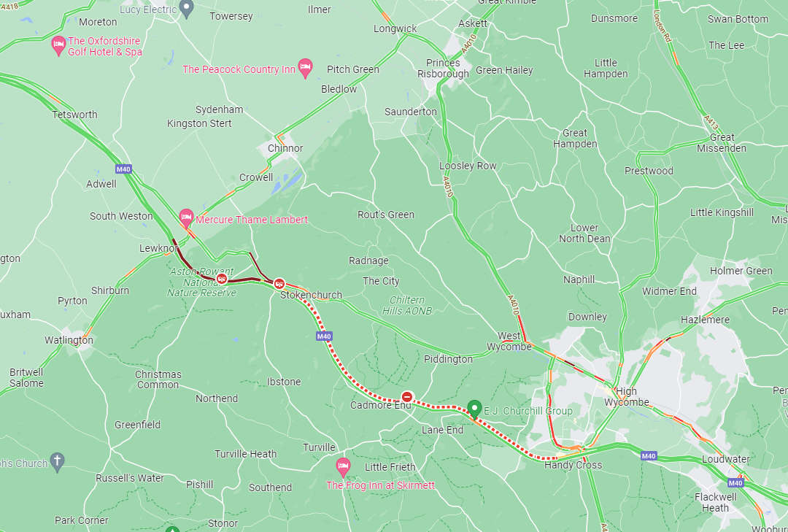Click the Mercure Thame Lambert hotel pin
The height and width of the screenshot is (532, 788).
pyautogui.click(x=187, y=219)
